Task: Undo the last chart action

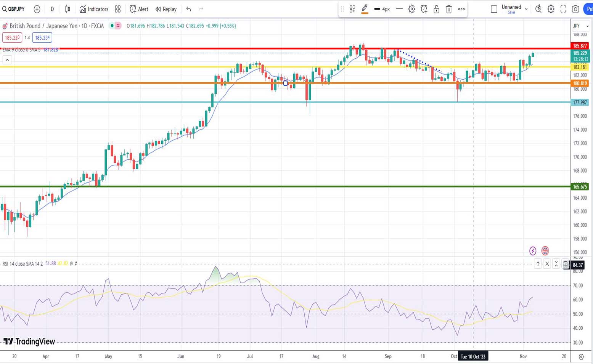Action: [x=188, y=9]
